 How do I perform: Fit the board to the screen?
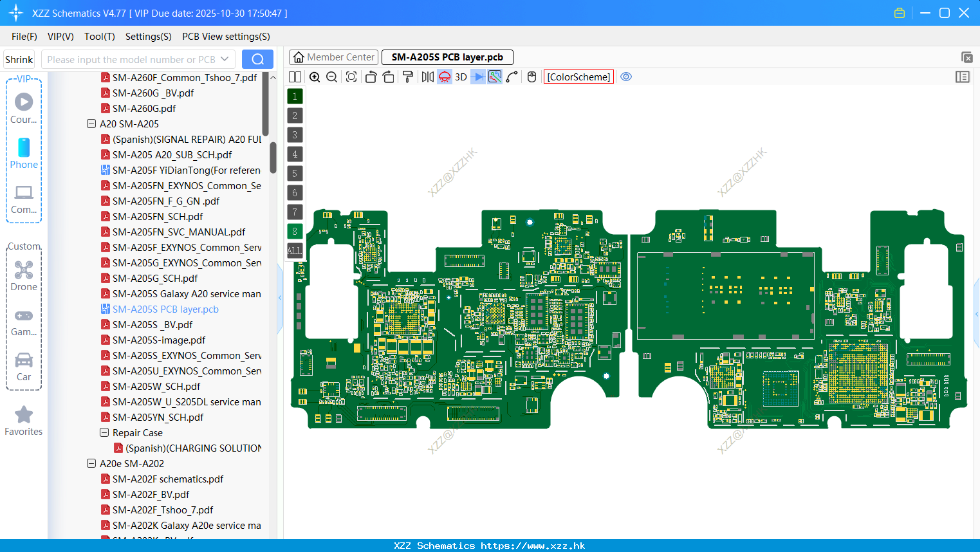(x=351, y=77)
